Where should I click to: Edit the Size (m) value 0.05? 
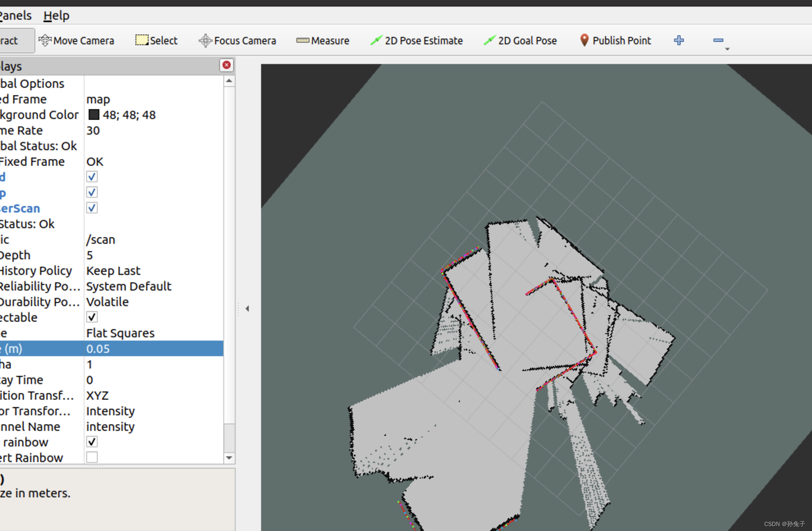[x=98, y=349]
